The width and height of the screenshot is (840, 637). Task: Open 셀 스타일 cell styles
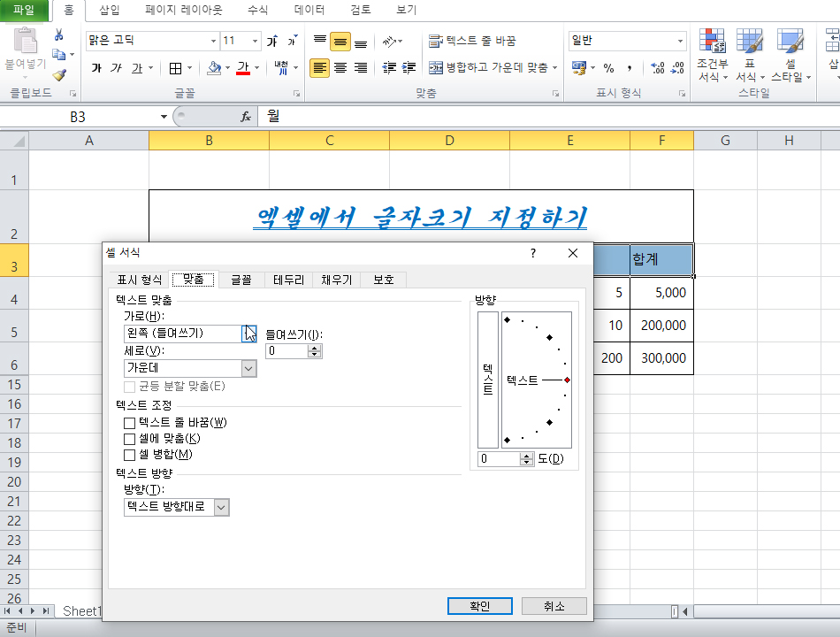(790, 55)
